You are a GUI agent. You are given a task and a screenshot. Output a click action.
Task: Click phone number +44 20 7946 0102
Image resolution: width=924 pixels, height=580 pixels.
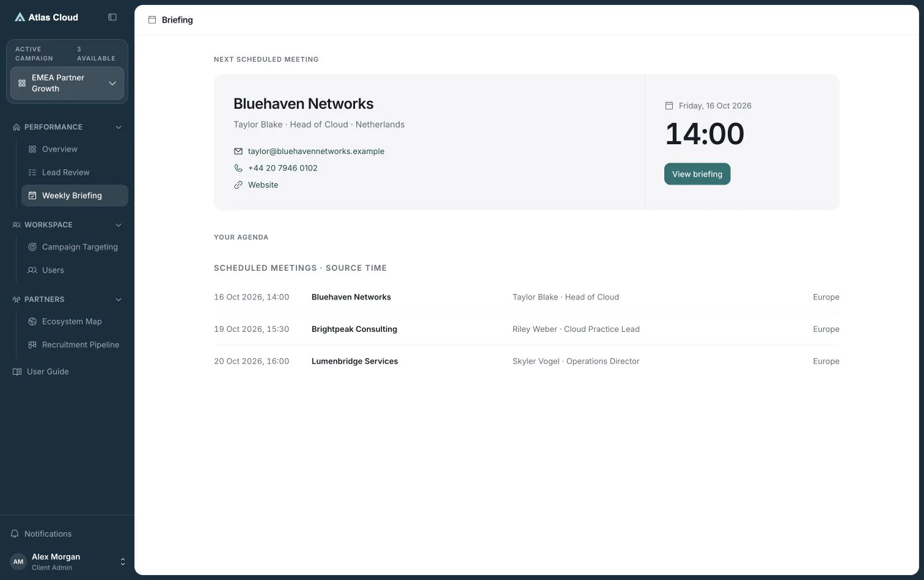pos(282,168)
